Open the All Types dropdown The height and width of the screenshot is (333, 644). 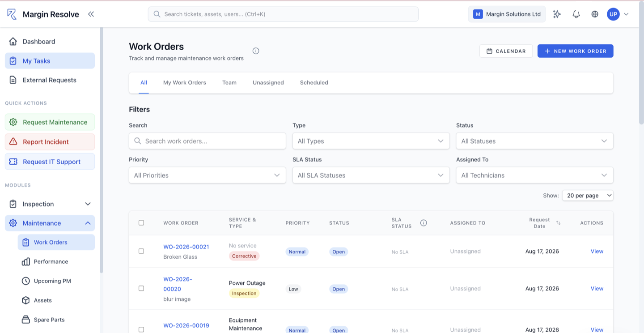371,141
